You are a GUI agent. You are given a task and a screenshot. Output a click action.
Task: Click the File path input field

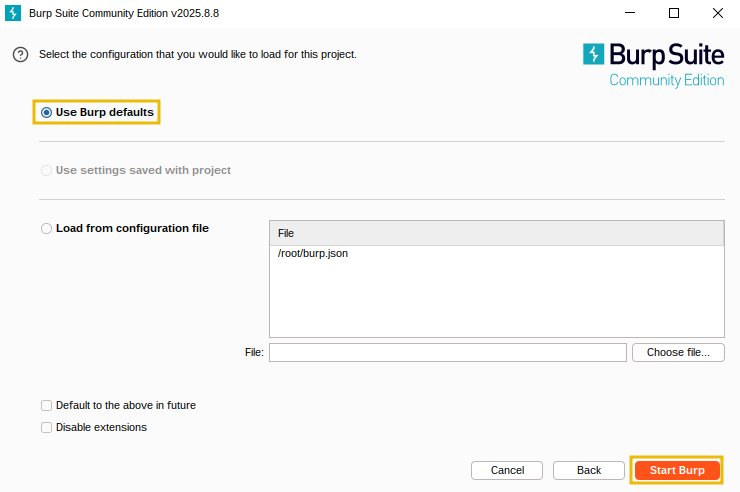[447, 352]
